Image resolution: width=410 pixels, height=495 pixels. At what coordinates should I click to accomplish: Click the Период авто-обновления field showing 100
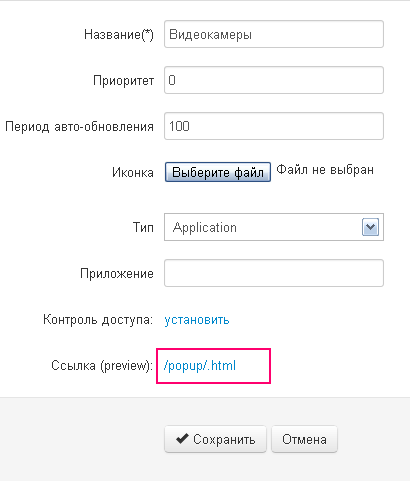[x=274, y=126]
